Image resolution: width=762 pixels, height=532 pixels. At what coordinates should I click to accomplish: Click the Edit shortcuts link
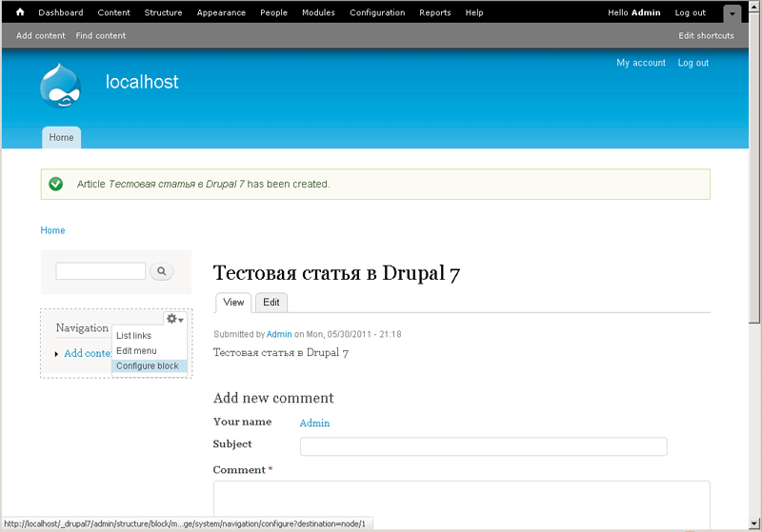click(706, 36)
